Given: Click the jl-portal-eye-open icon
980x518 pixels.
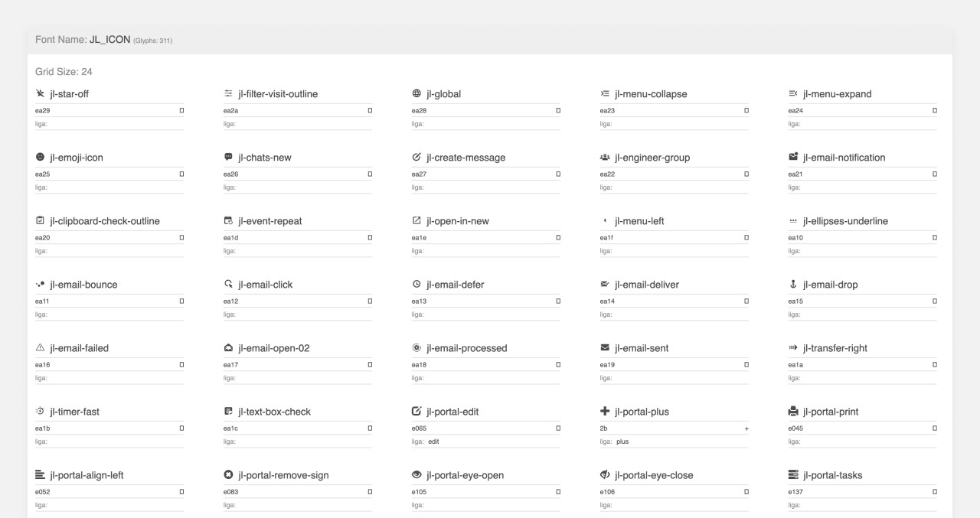Looking at the screenshot, I should 416,475.
